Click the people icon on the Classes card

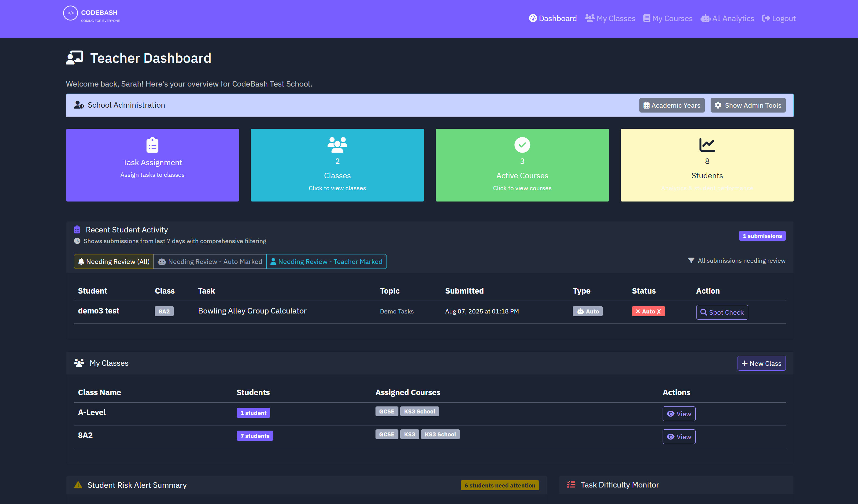[337, 145]
